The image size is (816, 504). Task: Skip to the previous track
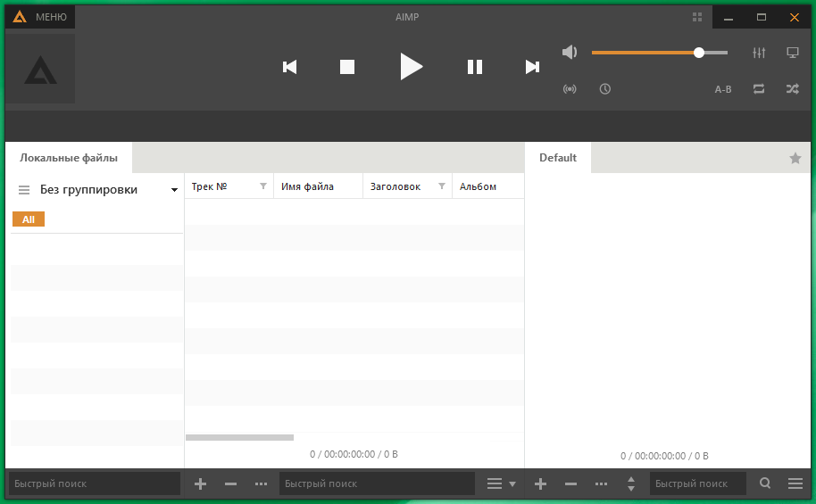289,67
